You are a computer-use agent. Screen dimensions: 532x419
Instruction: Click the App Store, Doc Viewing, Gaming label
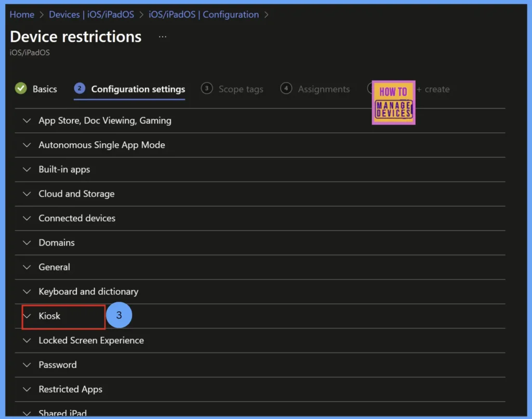pos(105,120)
